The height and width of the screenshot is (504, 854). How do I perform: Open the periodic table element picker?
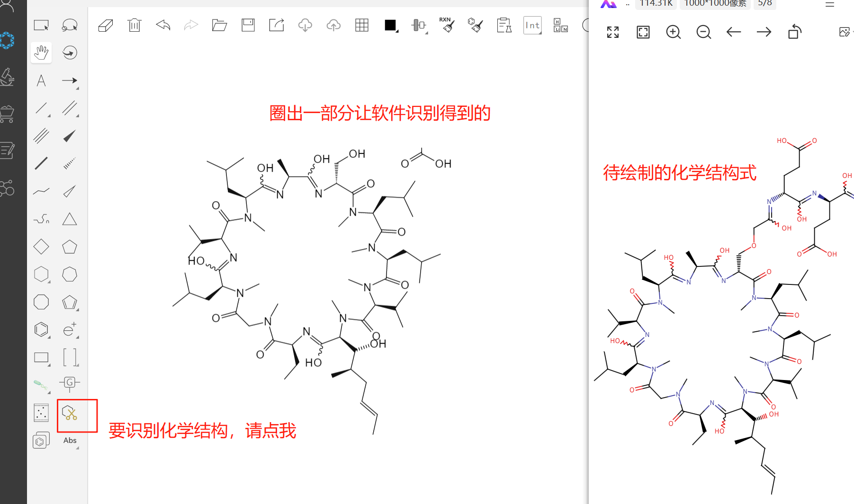[560, 26]
